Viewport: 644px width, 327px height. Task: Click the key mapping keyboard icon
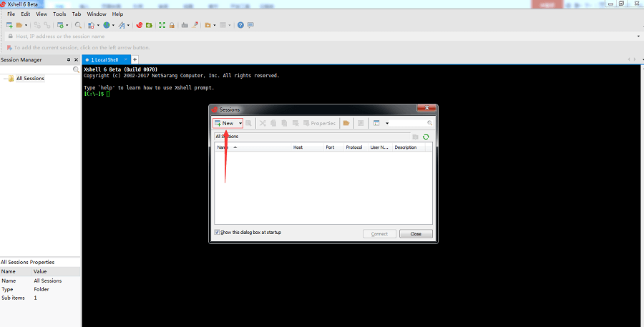[x=185, y=25]
